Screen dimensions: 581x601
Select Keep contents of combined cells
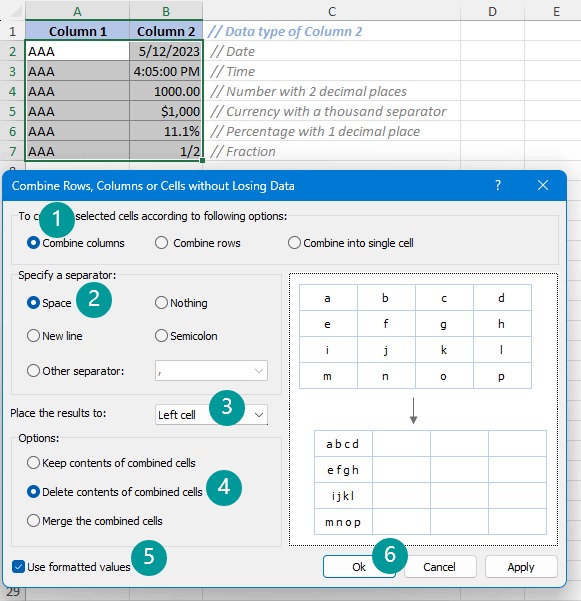pos(111,463)
